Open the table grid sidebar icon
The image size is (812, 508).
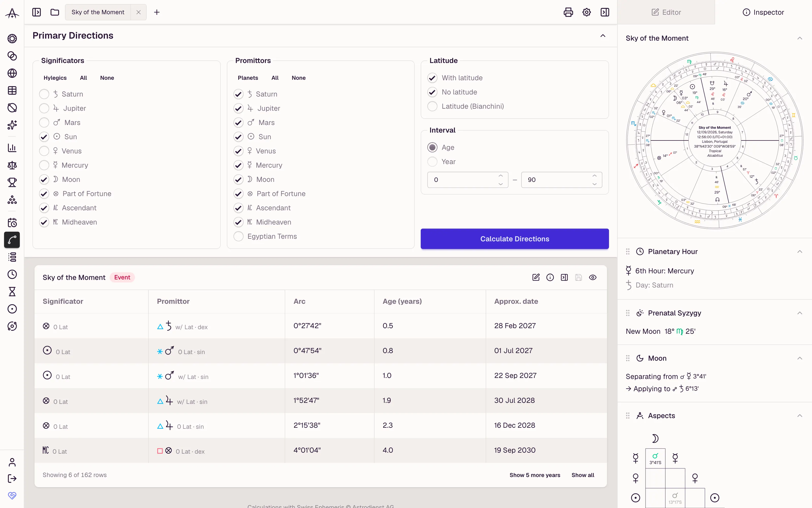click(x=12, y=90)
